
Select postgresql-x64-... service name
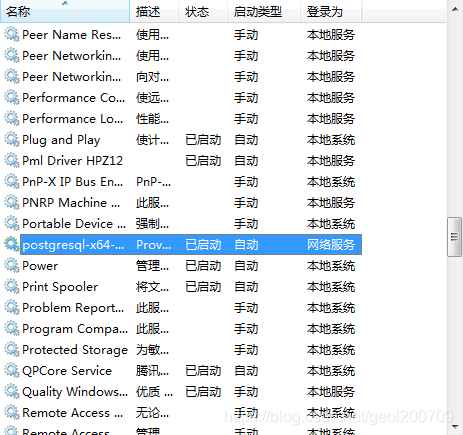(x=73, y=245)
